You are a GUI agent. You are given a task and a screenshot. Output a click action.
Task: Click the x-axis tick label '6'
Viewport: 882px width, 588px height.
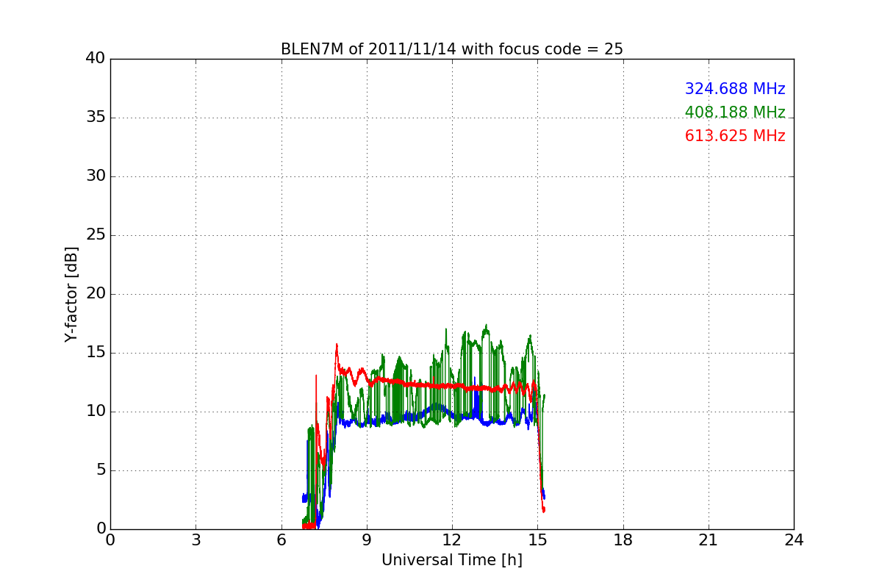[x=282, y=540]
